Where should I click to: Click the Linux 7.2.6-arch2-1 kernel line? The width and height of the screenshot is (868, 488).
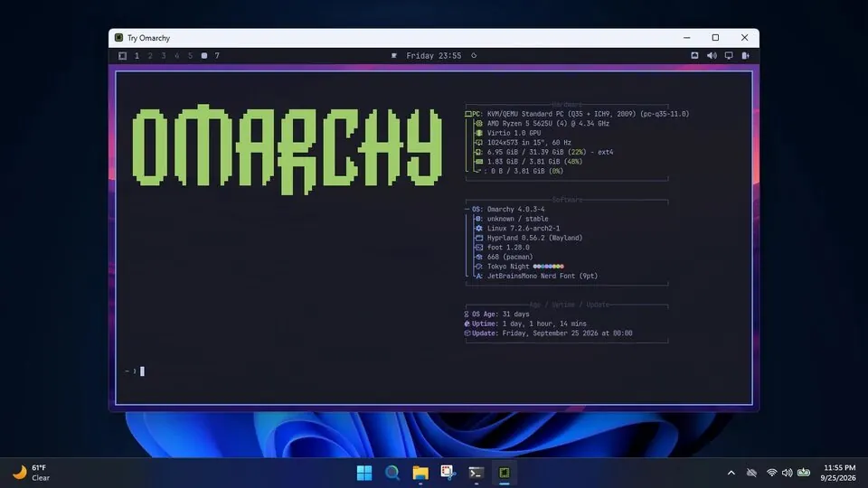click(x=517, y=228)
